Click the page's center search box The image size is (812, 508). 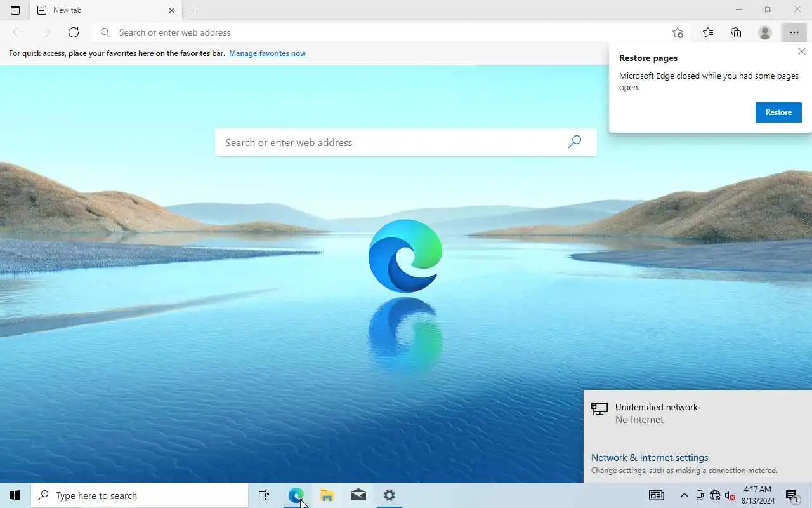point(406,142)
